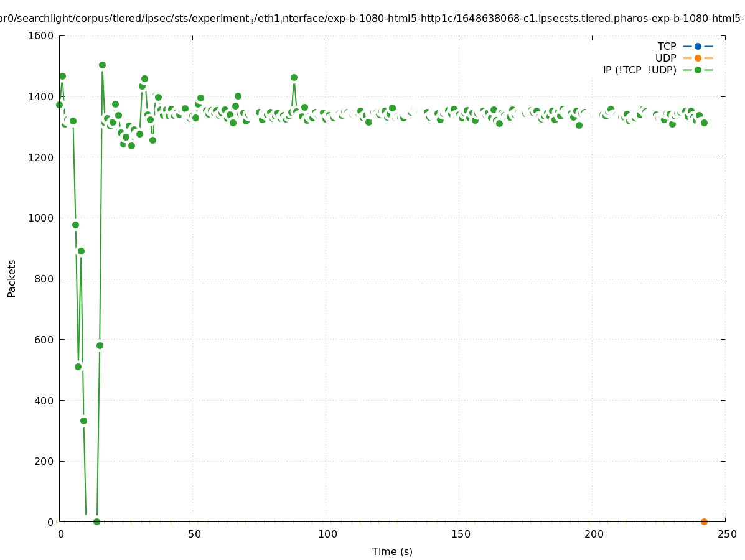Select the IP (!TCP !UDP) legend label
Viewport: 745px width, 560px height.
[639, 70]
